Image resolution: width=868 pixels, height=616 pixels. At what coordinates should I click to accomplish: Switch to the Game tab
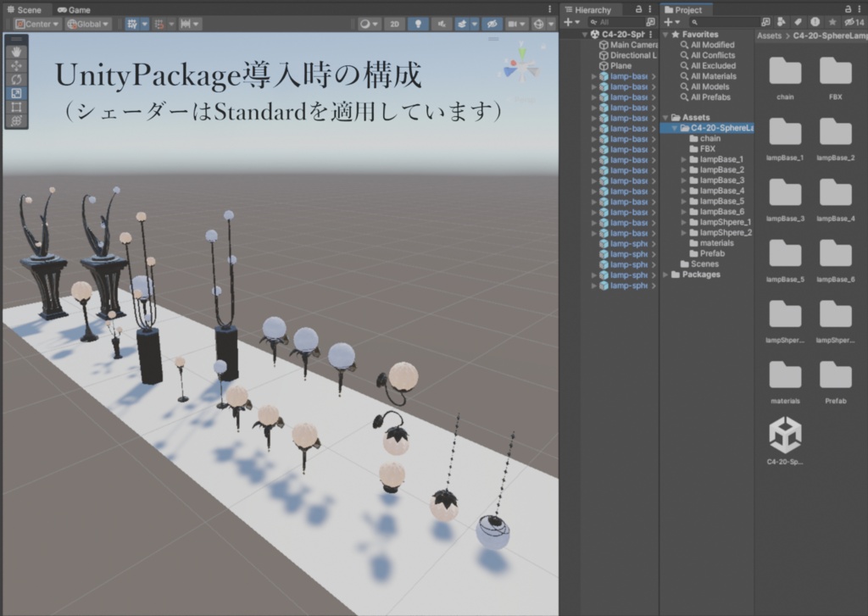pyautogui.click(x=74, y=9)
